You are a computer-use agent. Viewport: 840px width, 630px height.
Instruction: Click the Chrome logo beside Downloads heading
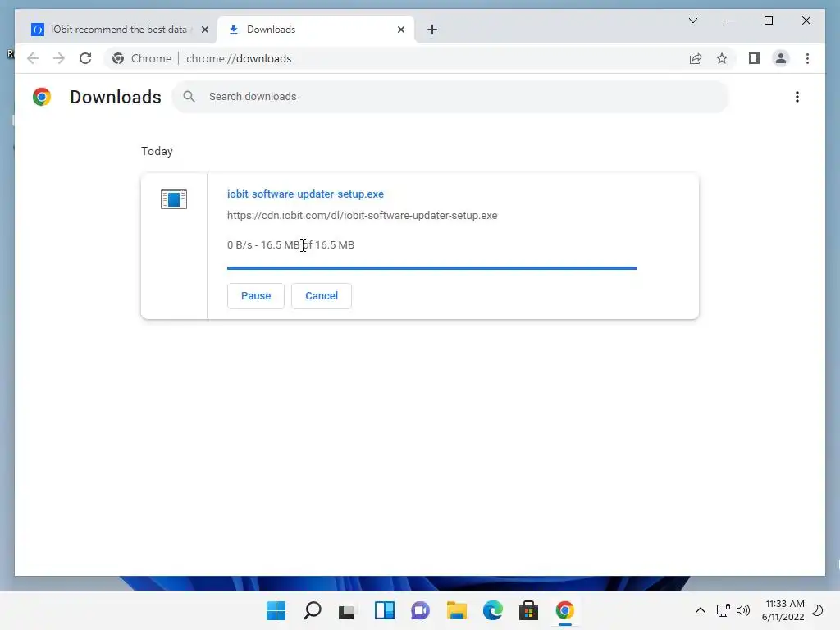(x=42, y=97)
